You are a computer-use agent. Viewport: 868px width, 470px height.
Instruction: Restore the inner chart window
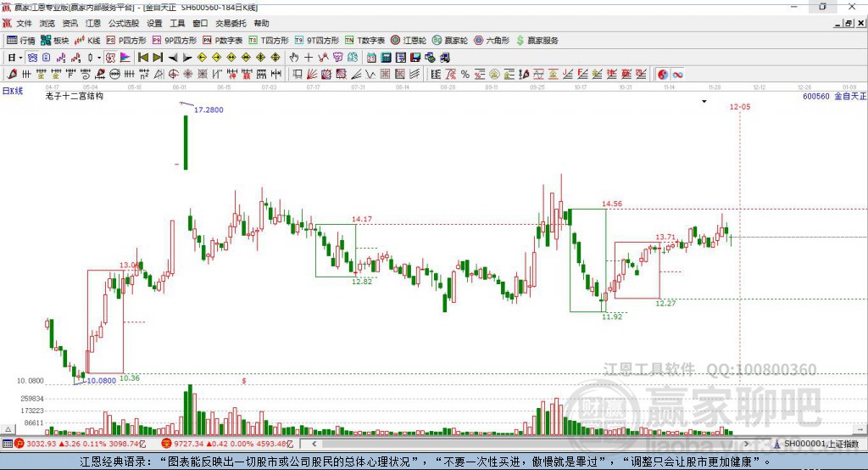(849, 23)
